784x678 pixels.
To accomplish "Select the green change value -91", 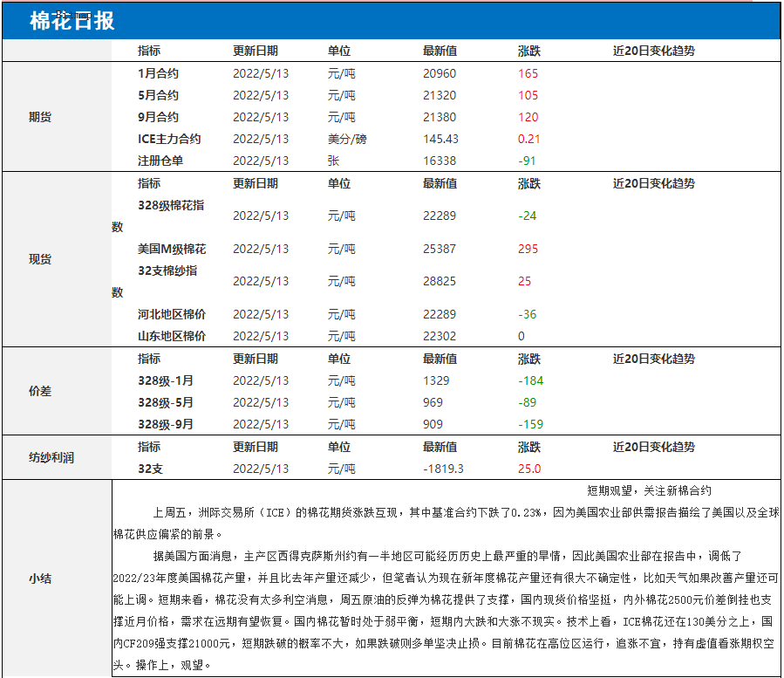I will click(x=527, y=161).
